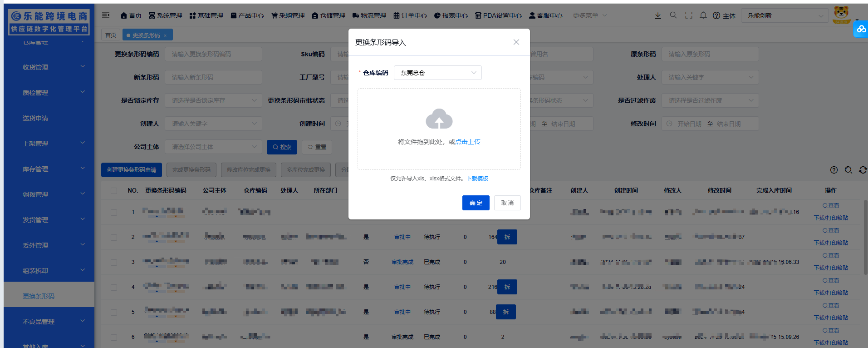Click the table help question icon

834,170
